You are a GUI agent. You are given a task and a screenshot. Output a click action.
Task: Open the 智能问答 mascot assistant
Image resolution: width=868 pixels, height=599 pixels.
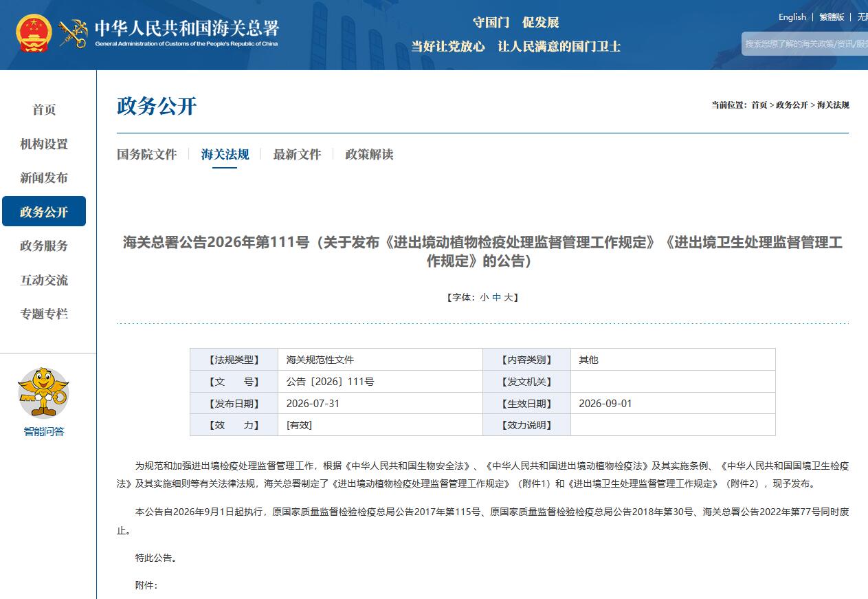pyautogui.click(x=43, y=393)
